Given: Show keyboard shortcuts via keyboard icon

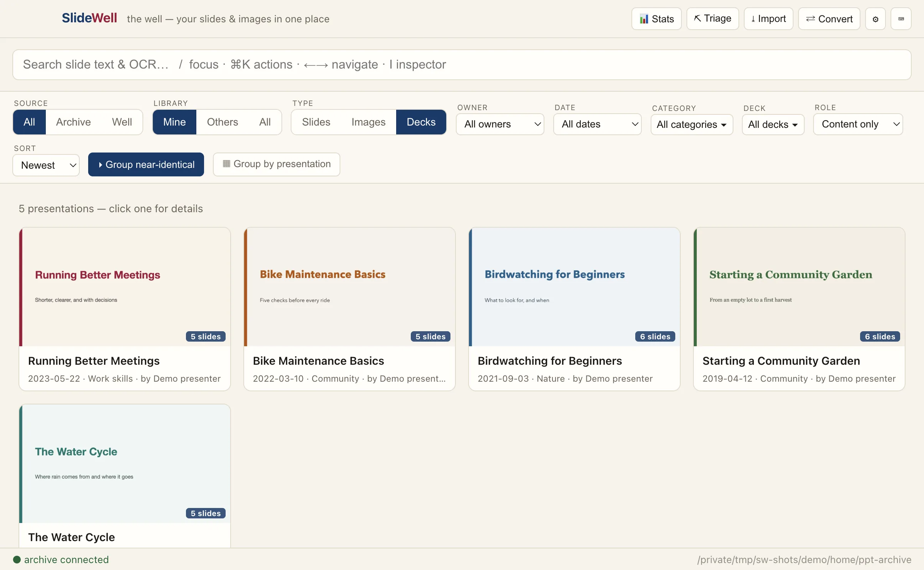Looking at the screenshot, I should pyautogui.click(x=901, y=19).
